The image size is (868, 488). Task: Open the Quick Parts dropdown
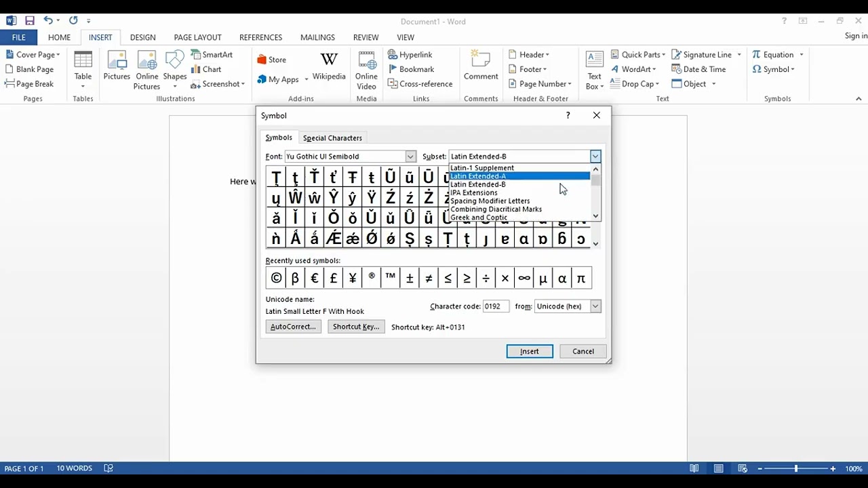point(637,54)
